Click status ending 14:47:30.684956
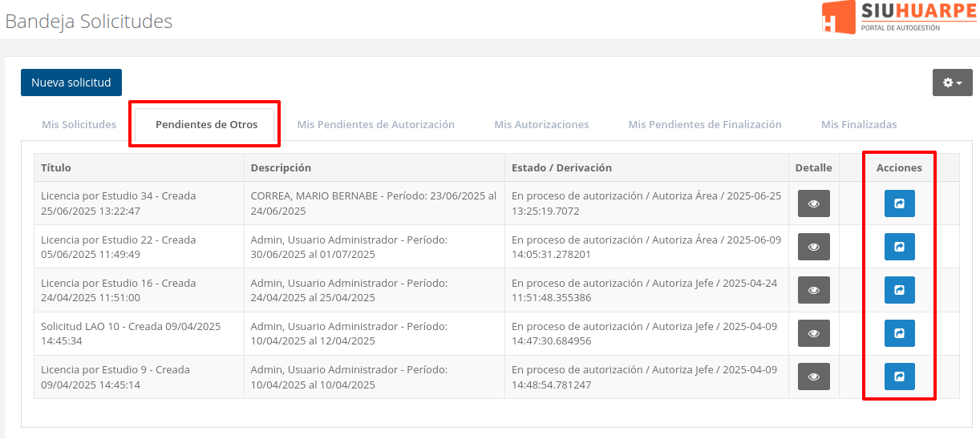Screen dimensions: 980x439 pyautogui.click(x=647, y=333)
